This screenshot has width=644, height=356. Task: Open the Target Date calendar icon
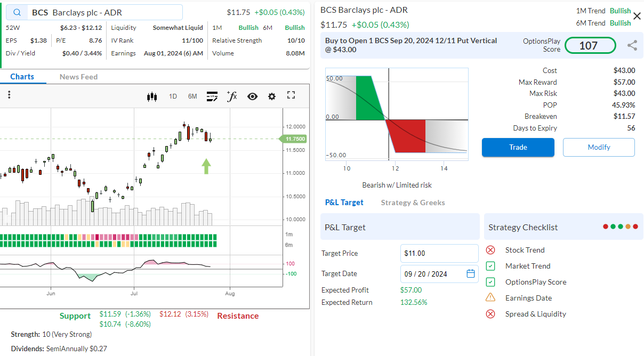point(471,273)
